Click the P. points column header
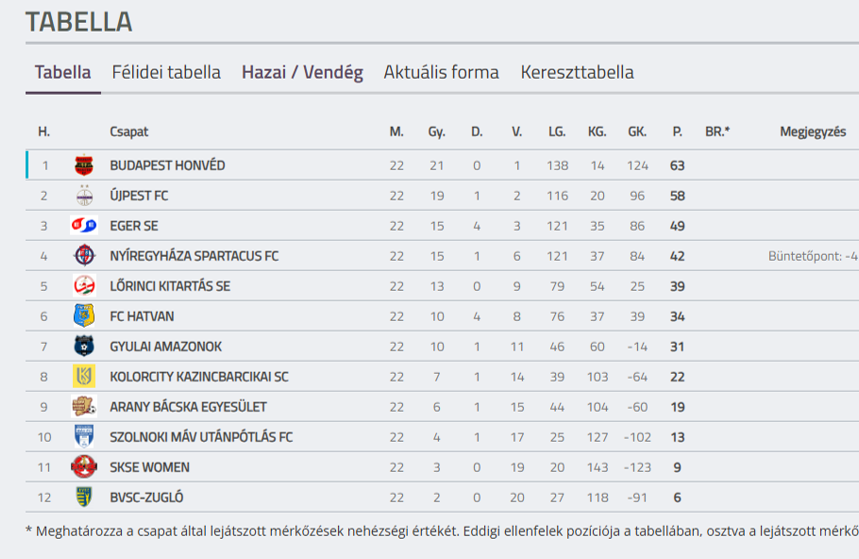This screenshot has height=559, width=859. coord(678,132)
